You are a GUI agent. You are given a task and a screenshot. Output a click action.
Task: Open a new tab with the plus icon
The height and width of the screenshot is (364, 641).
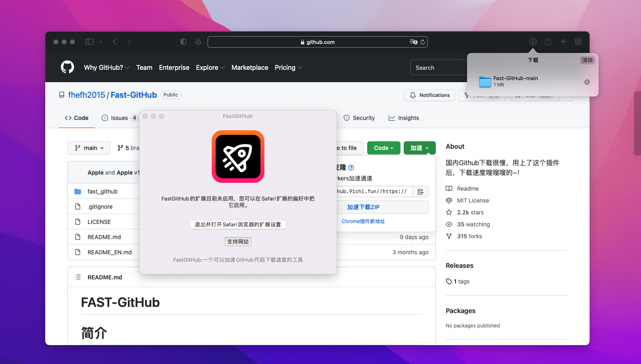pyautogui.click(x=563, y=42)
